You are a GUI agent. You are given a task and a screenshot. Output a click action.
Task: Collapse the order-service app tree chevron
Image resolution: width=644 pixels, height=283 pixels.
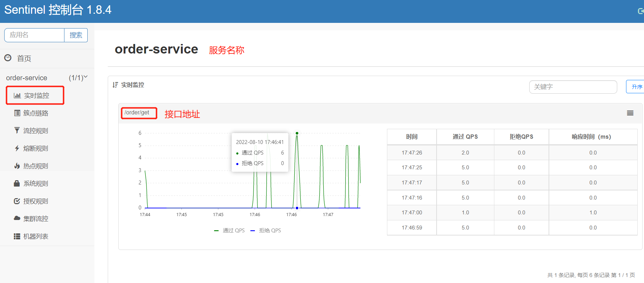85,77
